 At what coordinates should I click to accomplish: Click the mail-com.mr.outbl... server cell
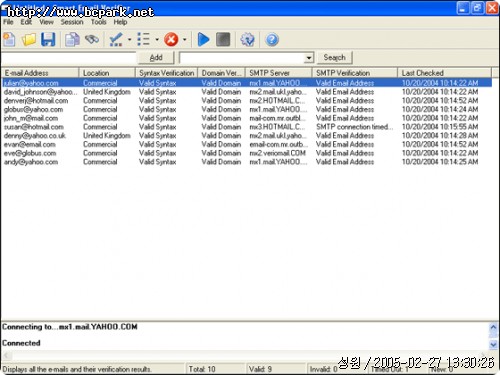[x=277, y=118]
